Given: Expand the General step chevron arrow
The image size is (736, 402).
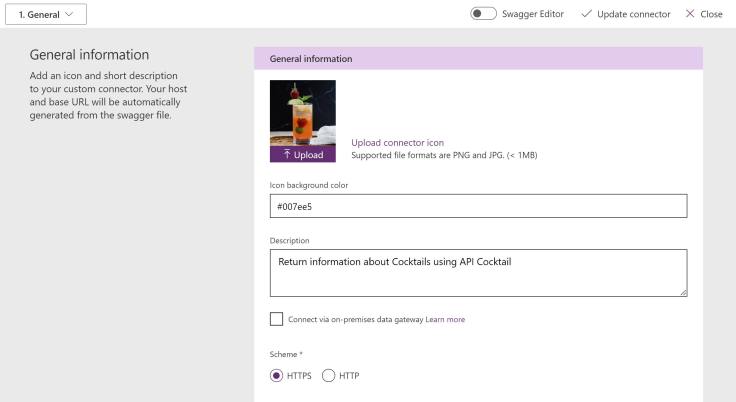Looking at the screenshot, I should click(x=69, y=14).
